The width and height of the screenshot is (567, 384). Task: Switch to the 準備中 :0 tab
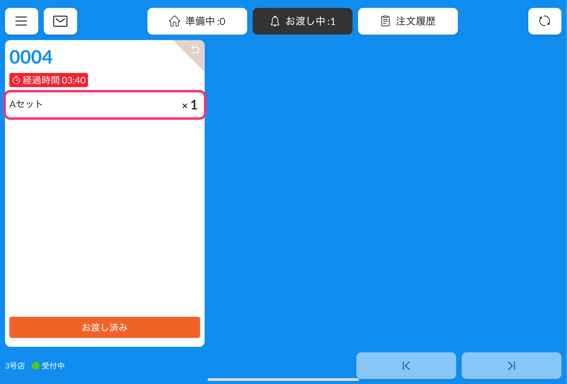pyautogui.click(x=197, y=21)
